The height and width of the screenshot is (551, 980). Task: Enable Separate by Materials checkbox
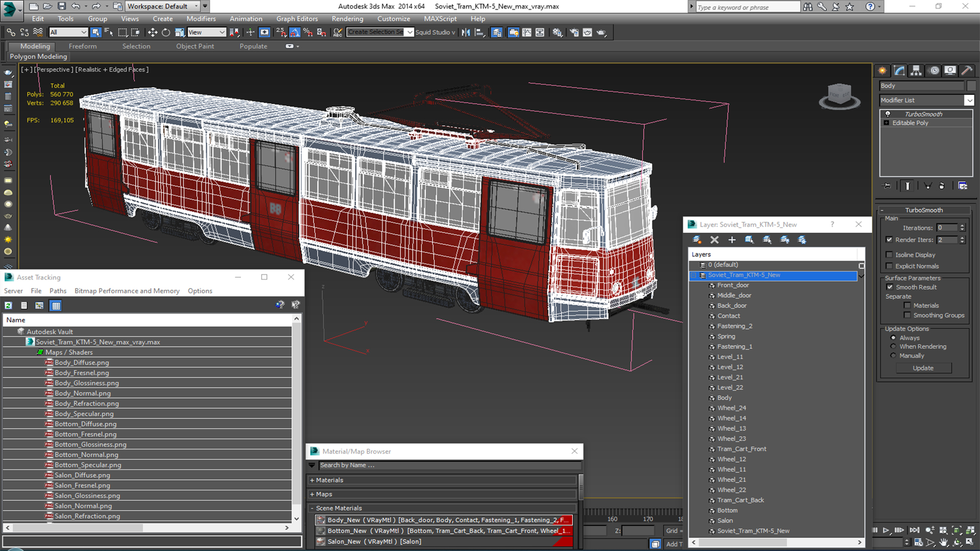(x=907, y=306)
